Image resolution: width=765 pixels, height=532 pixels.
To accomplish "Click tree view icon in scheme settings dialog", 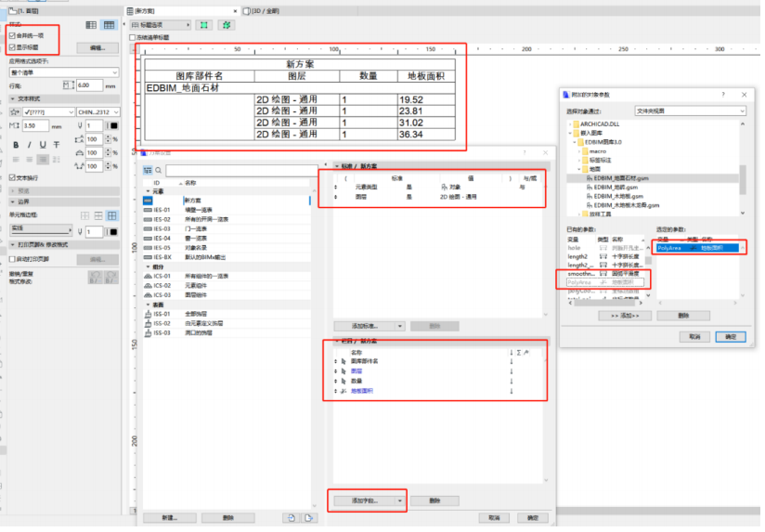I will pyautogui.click(x=148, y=170).
